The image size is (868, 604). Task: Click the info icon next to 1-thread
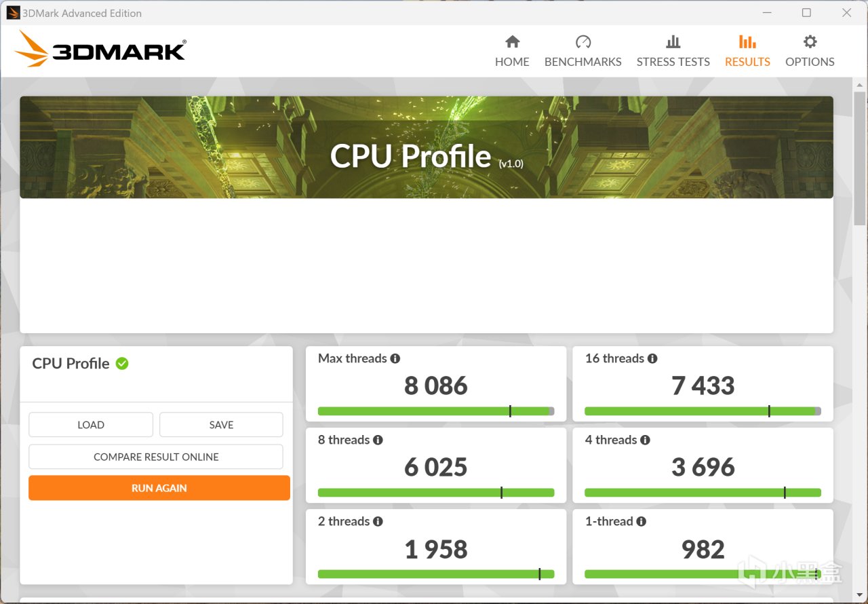click(641, 521)
